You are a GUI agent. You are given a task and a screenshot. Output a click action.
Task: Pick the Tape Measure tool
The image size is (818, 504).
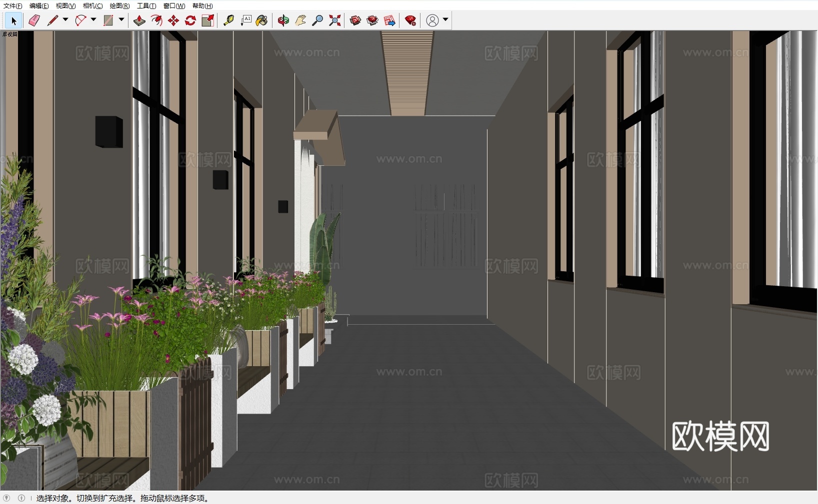tap(228, 20)
